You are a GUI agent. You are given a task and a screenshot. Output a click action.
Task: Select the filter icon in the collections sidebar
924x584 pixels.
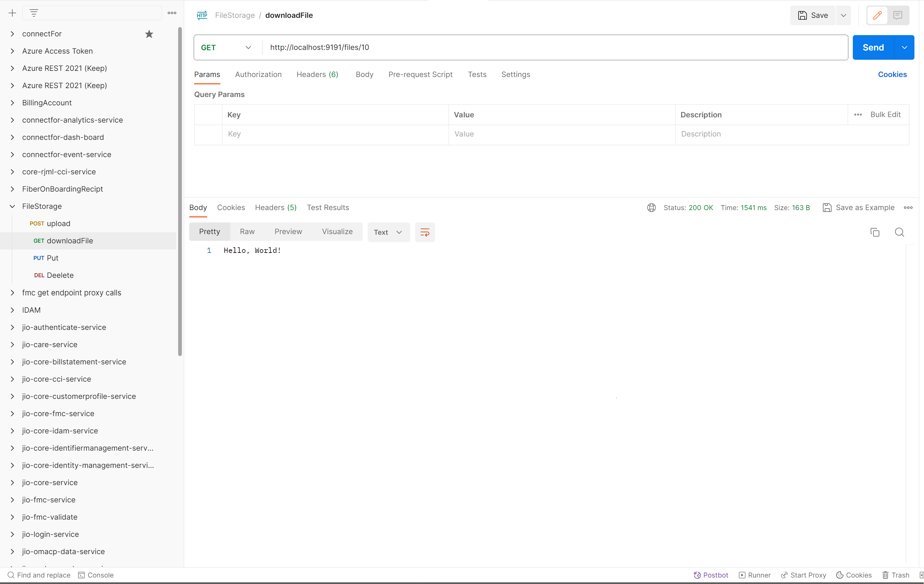pos(34,13)
